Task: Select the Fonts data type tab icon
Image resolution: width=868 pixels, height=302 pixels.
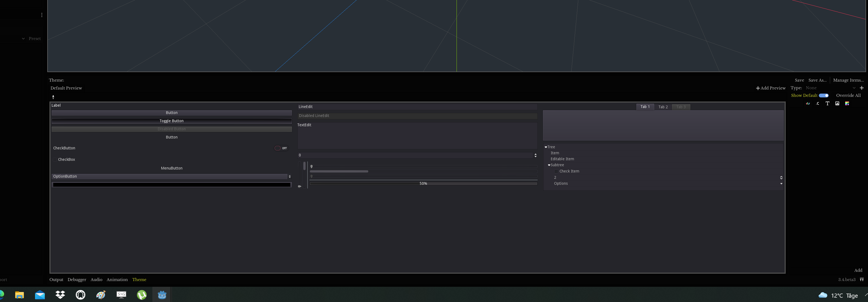Action: (828, 103)
